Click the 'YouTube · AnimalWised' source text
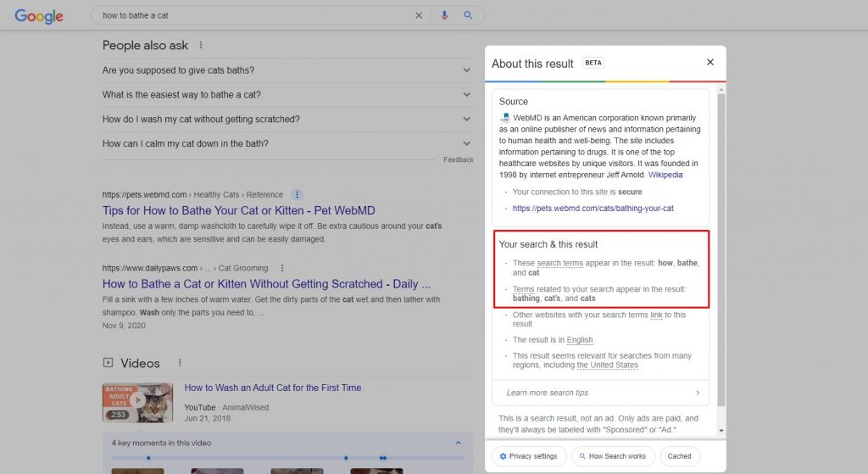Image resolution: width=868 pixels, height=474 pixels. [226, 408]
